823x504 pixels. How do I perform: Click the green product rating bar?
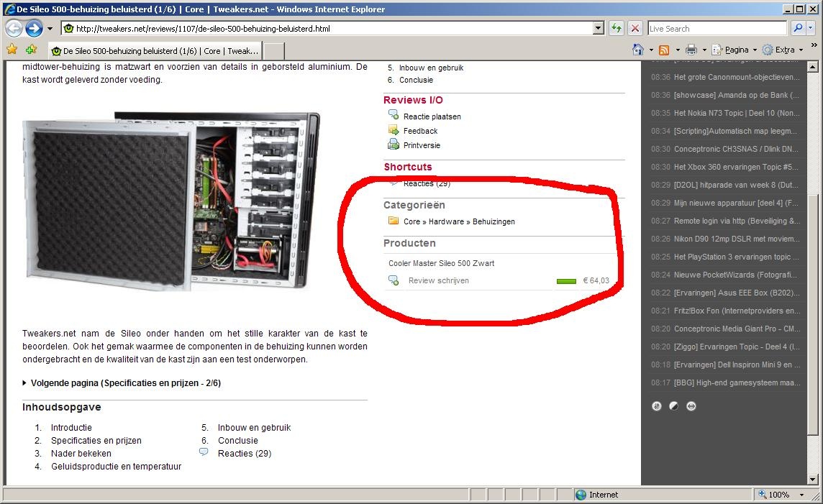566,282
